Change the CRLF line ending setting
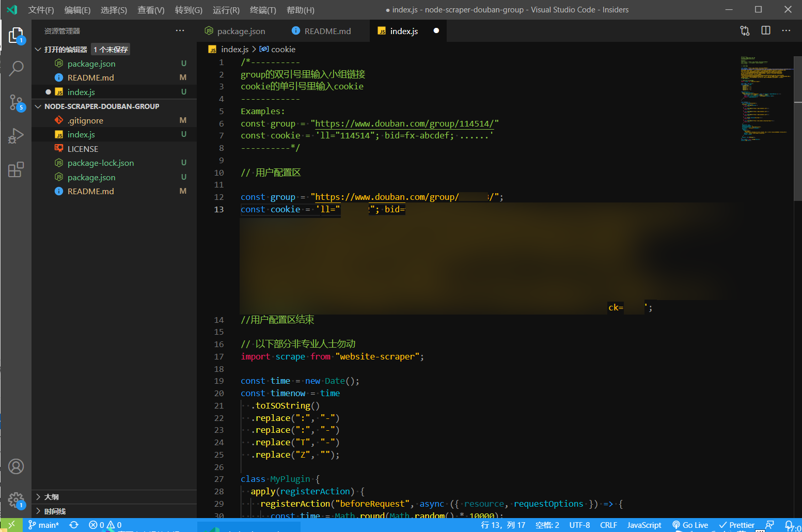The image size is (802, 532). coord(608,525)
